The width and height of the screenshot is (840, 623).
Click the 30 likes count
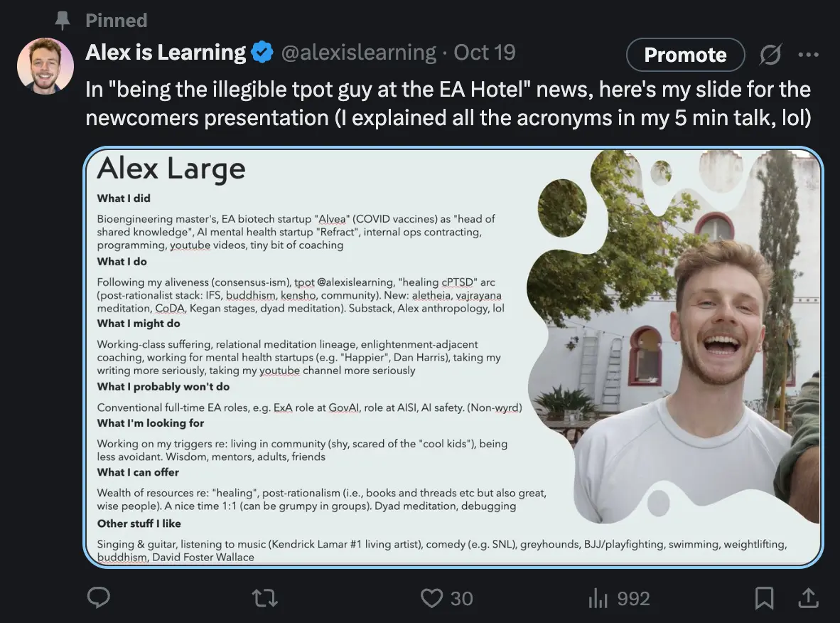tap(461, 599)
